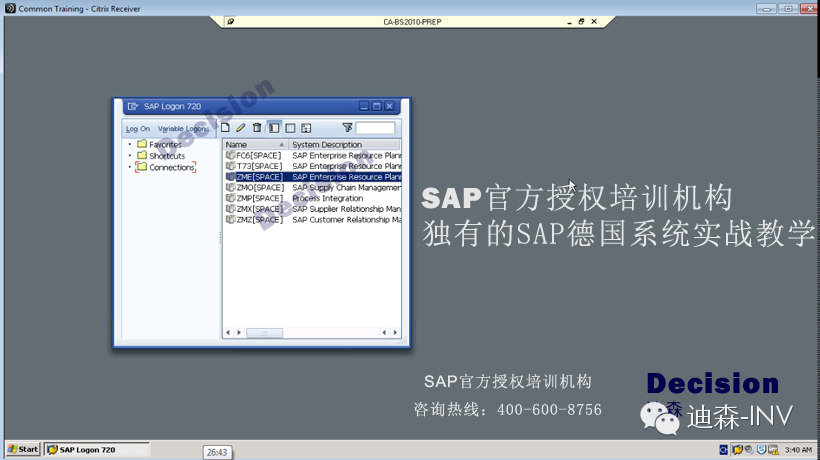Screen dimensions: 820x460
Task: Switch to explorer view layout icon
Action: click(274, 128)
